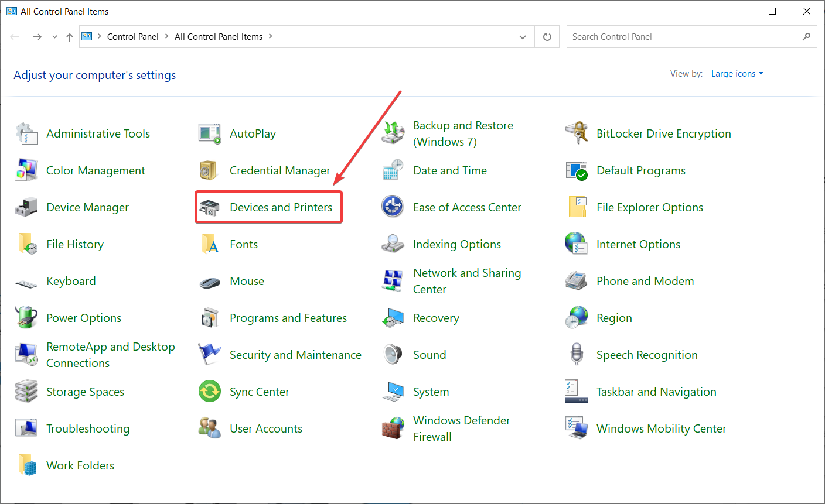This screenshot has height=504, width=825.
Task: Open the Color Management icon
Action: pyautogui.click(x=26, y=170)
